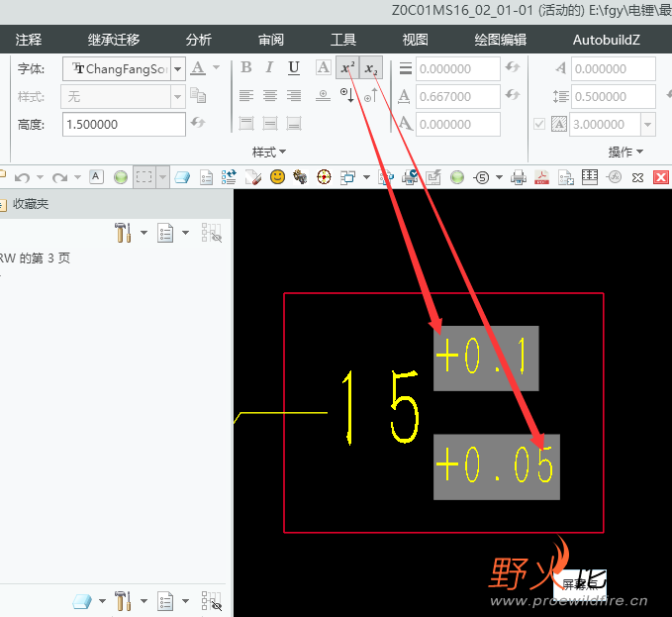Click the boxed letter A toolbar icon
The height and width of the screenshot is (617, 672).
(96, 176)
